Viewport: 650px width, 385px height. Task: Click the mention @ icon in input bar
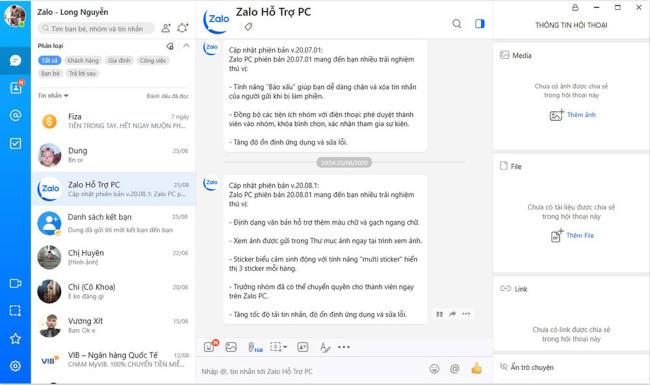tap(454, 368)
